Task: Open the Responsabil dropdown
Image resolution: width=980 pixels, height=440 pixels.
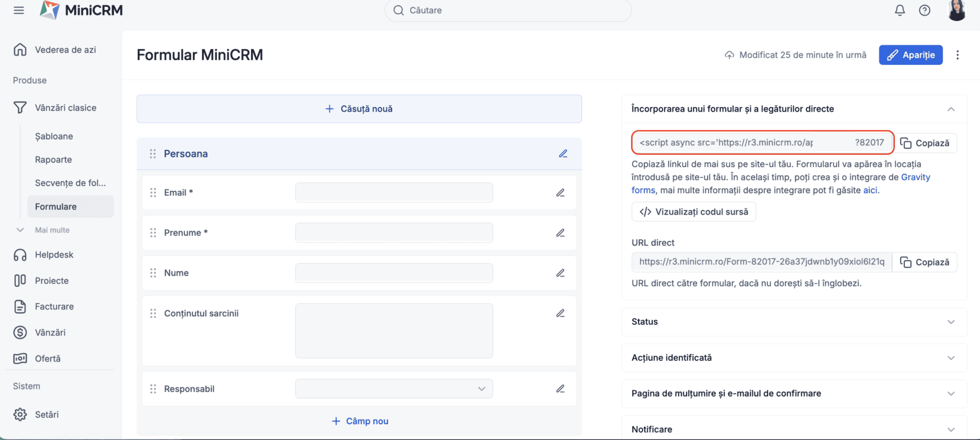Action: pos(394,389)
